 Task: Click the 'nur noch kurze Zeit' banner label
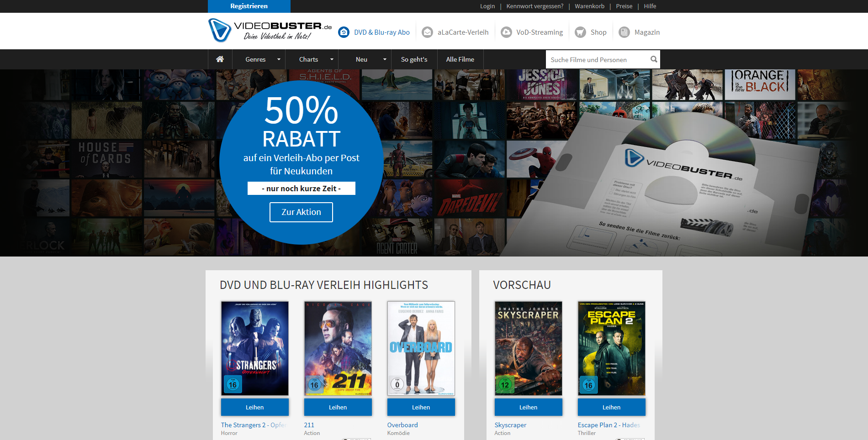(302, 189)
